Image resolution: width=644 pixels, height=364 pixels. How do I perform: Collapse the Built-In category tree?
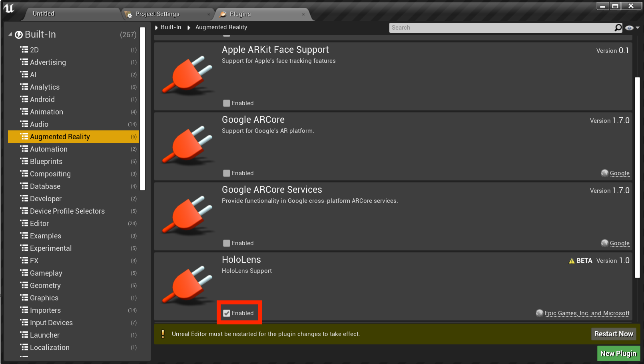pos(10,34)
